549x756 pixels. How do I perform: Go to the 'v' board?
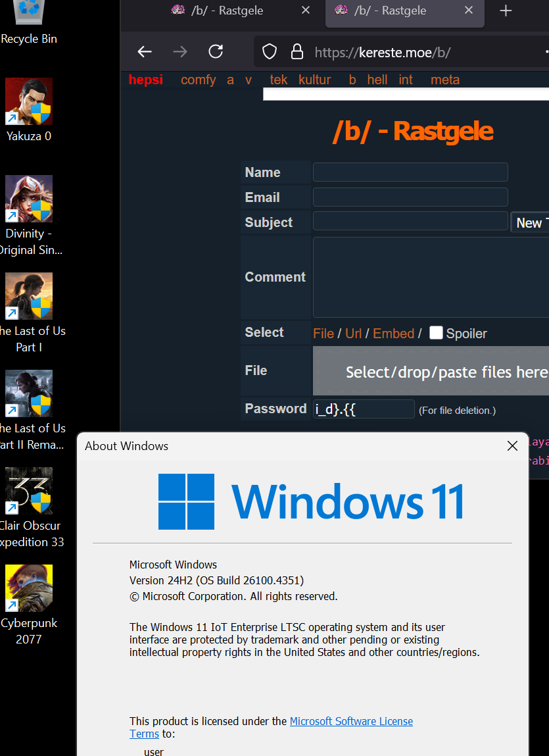pos(249,80)
